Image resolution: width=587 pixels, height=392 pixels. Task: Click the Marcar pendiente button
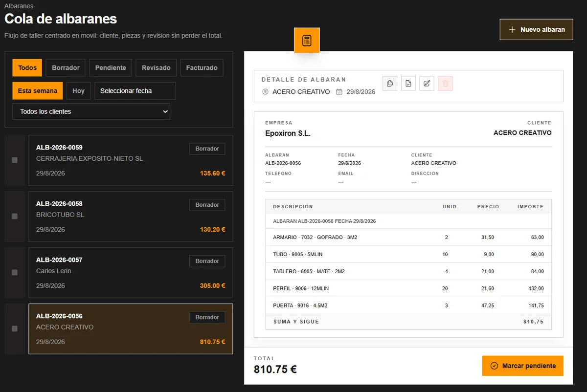(x=523, y=366)
